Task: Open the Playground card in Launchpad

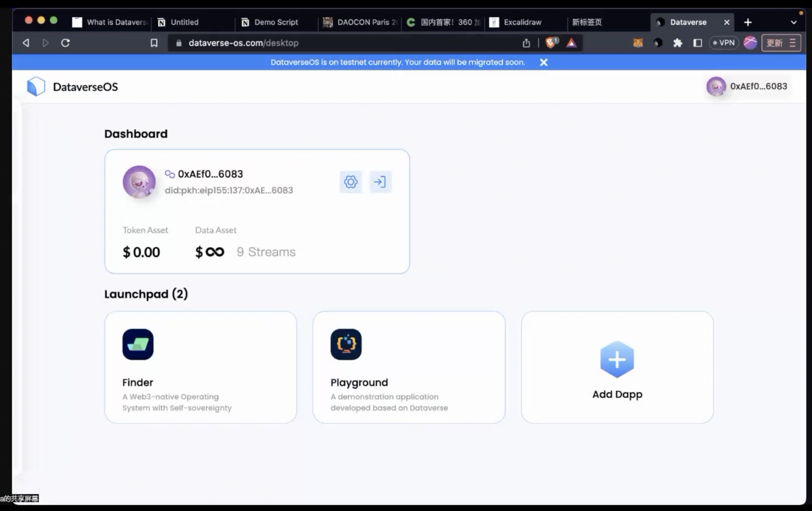Action: [x=409, y=367]
